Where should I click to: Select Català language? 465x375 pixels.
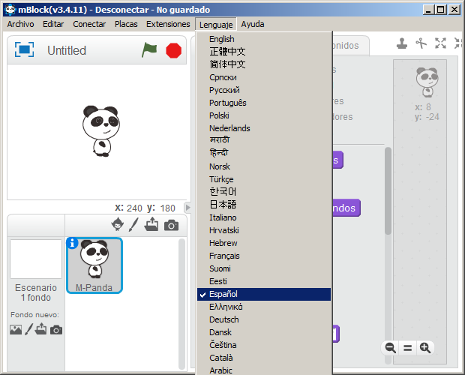264,358
